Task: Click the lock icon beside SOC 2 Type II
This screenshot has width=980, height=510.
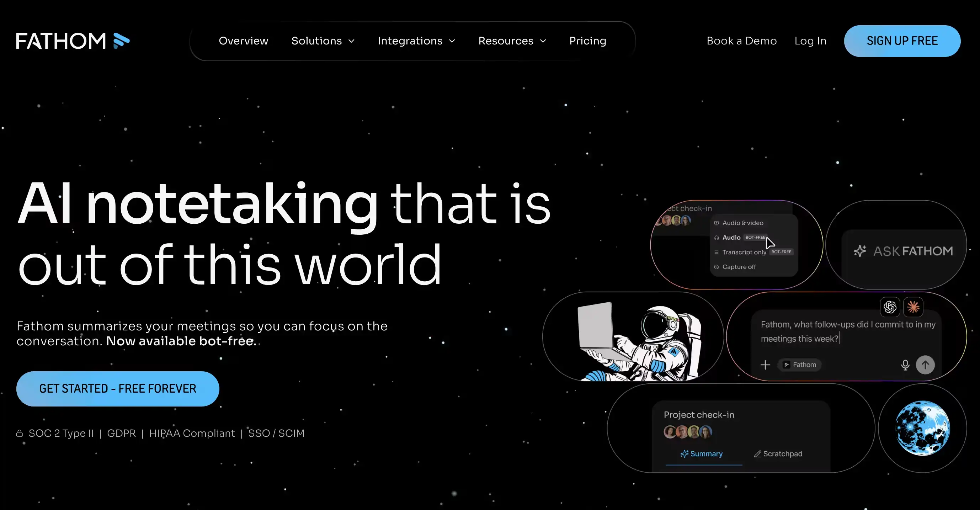Action: [20, 433]
